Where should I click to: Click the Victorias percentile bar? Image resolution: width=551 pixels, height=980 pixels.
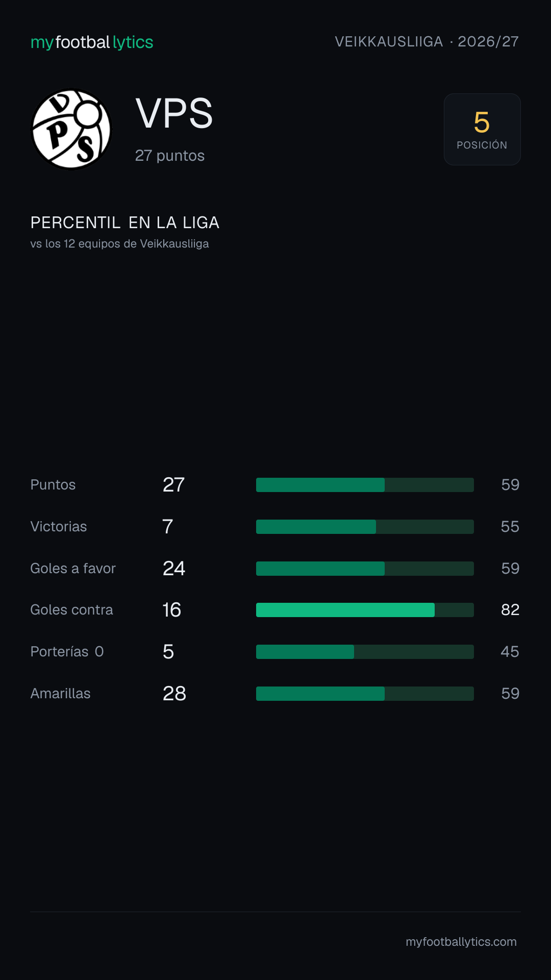(x=365, y=527)
